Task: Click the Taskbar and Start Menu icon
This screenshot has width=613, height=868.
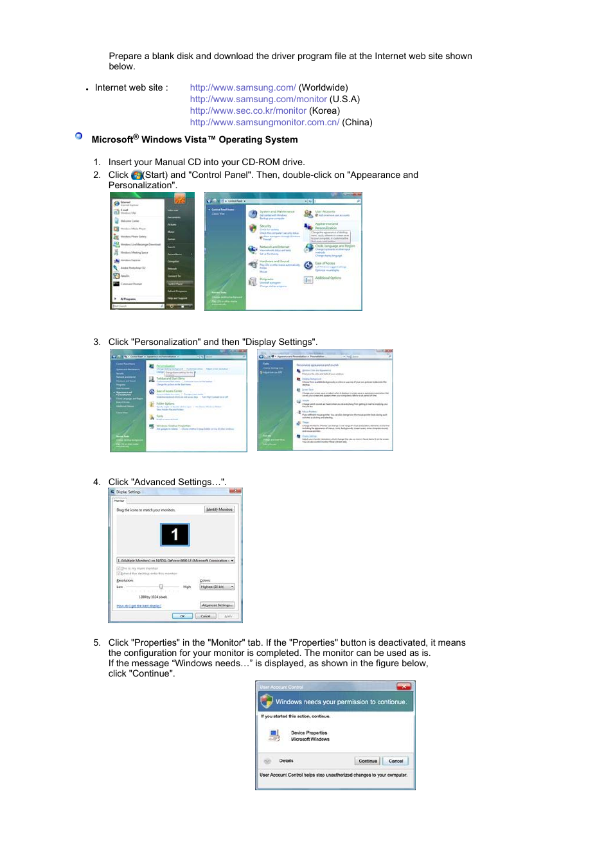Action: [152, 380]
